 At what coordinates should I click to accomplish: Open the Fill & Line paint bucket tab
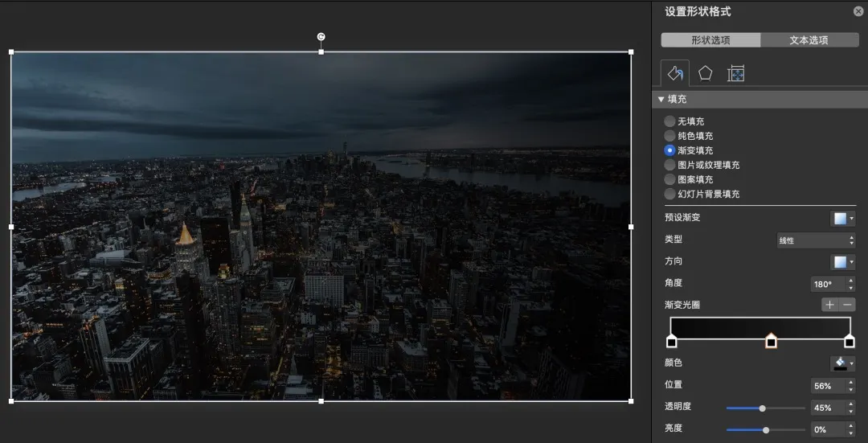(675, 74)
